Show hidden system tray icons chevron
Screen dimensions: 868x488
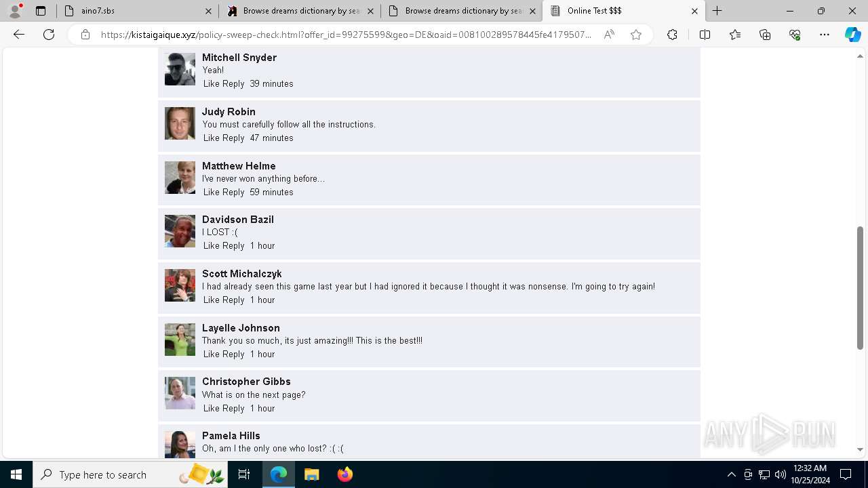click(731, 474)
